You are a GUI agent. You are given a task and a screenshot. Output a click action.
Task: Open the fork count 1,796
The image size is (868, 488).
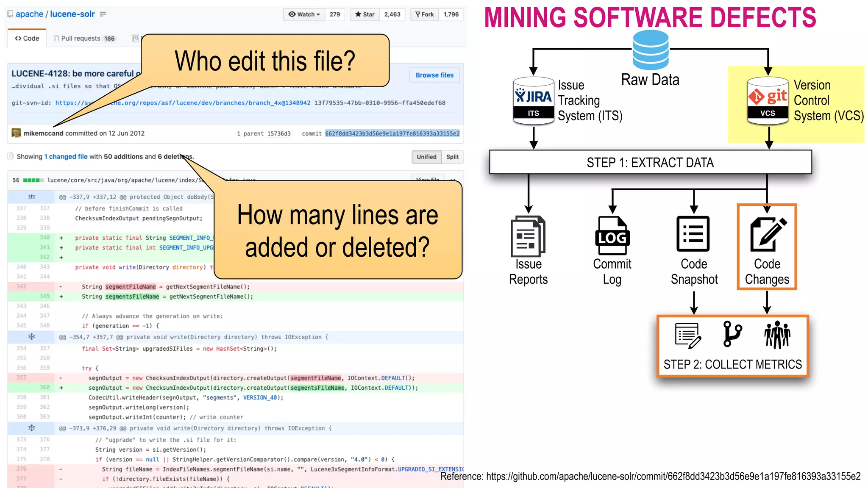[x=451, y=14]
